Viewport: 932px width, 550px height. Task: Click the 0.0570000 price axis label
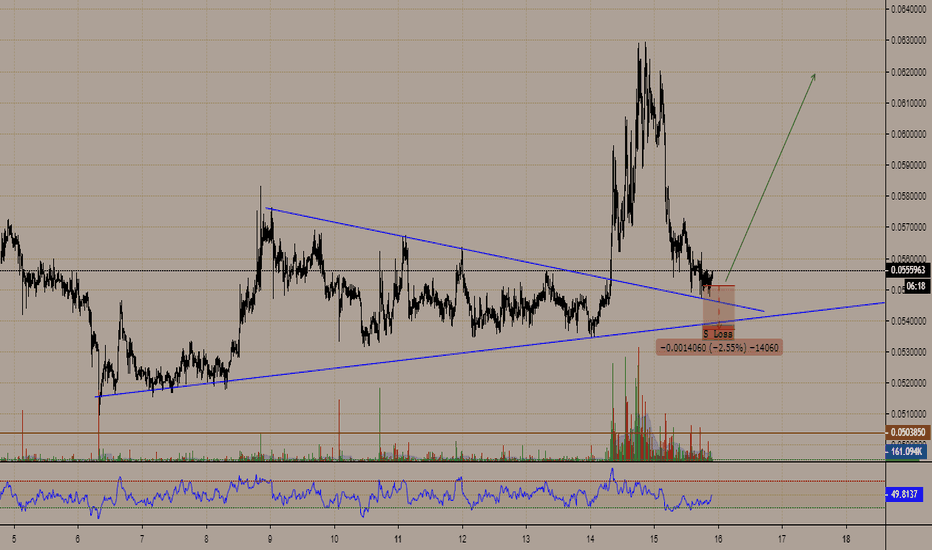point(908,227)
